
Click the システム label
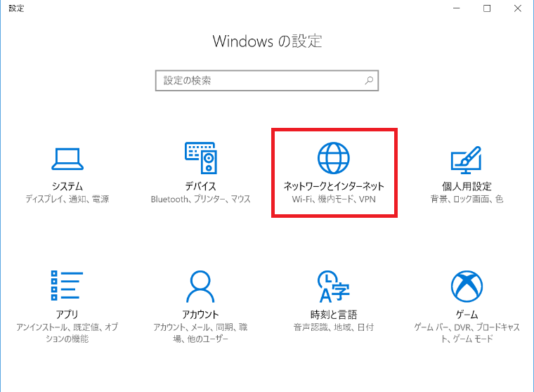pos(67,186)
